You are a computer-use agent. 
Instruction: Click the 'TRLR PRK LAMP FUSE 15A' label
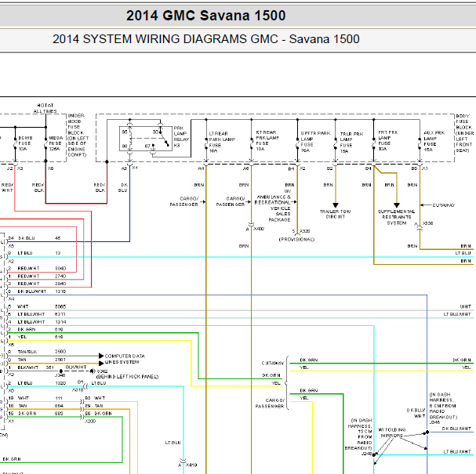pos(351,143)
